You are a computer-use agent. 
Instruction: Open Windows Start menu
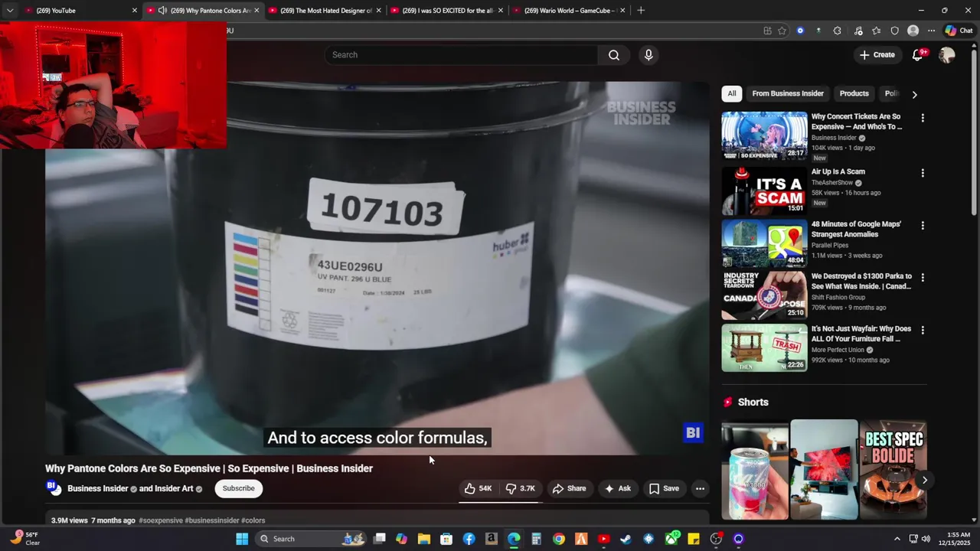242,539
